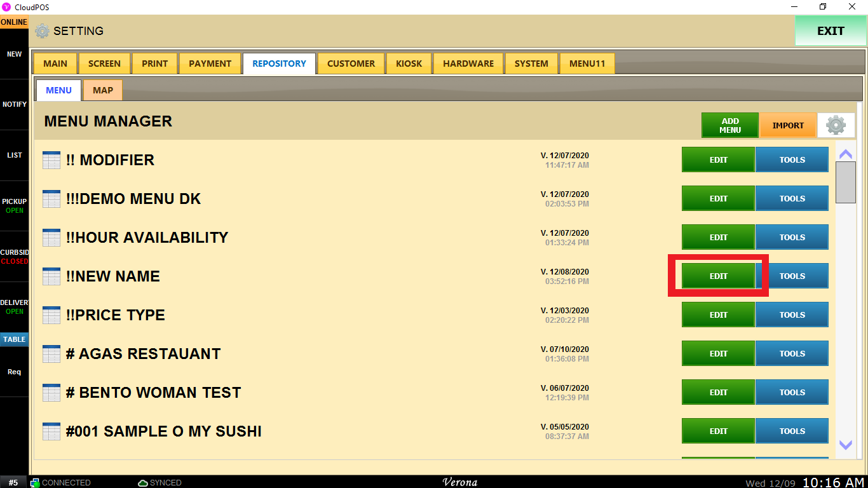
Task: Toggle PICKUP OPEN status in sidebar
Action: (x=14, y=206)
